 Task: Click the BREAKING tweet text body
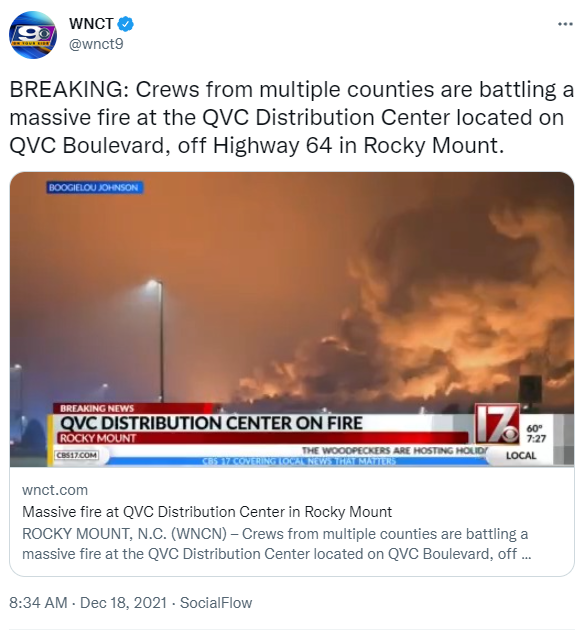coord(291,118)
